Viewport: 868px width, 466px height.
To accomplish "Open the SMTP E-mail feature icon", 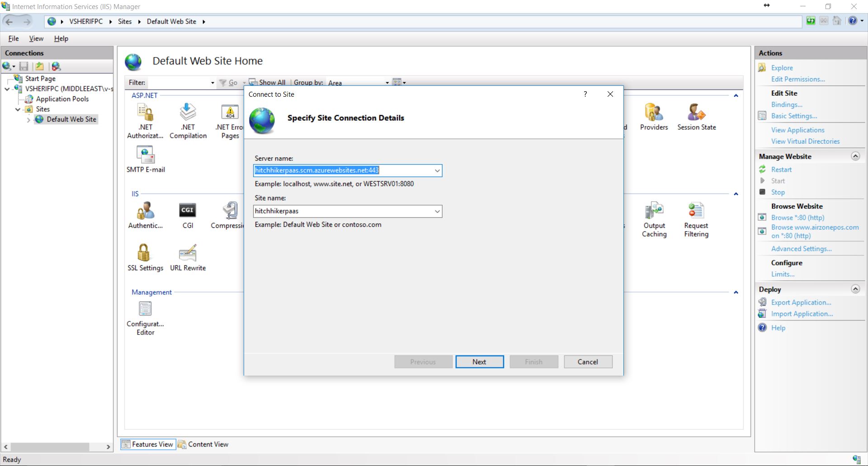I will (145, 155).
